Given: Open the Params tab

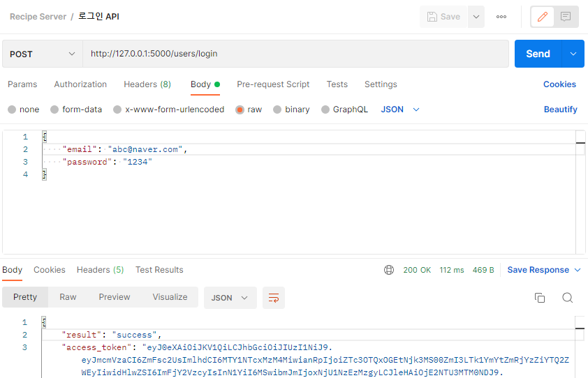Looking at the screenshot, I should (22, 84).
